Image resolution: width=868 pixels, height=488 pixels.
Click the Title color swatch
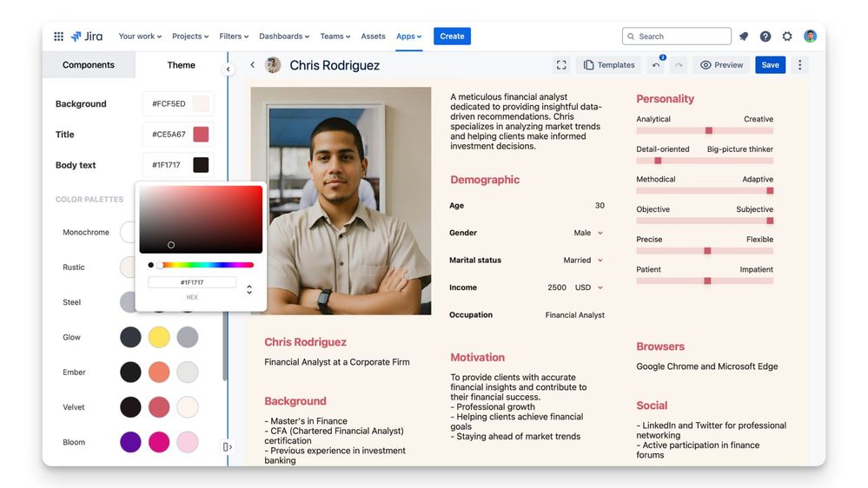(201, 135)
